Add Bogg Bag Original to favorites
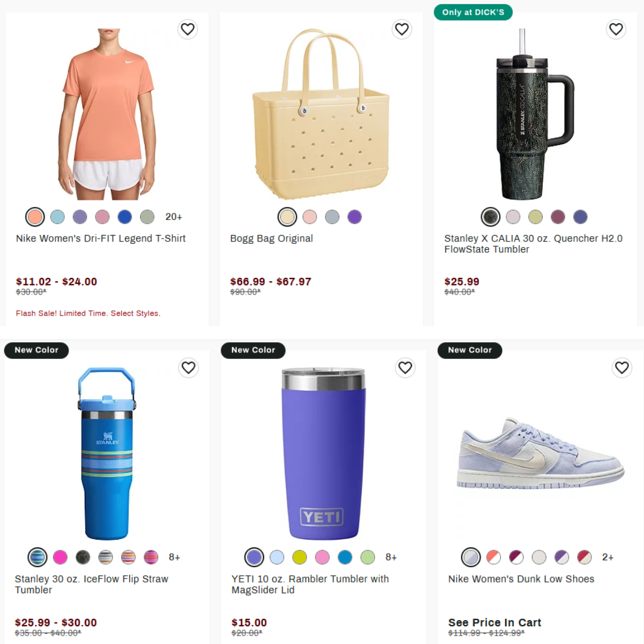This screenshot has height=644, width=644. point(402,29)
